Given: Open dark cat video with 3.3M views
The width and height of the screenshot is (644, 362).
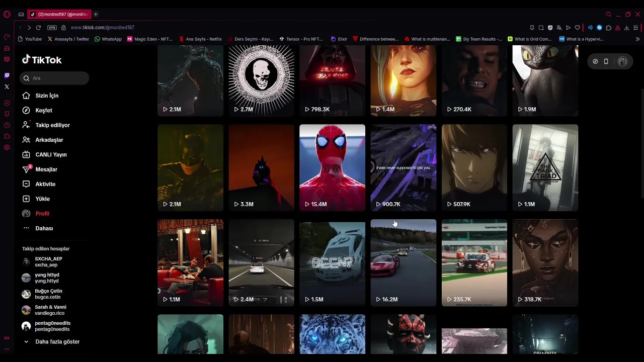Looking at the screenshot, I should (261, 167).
